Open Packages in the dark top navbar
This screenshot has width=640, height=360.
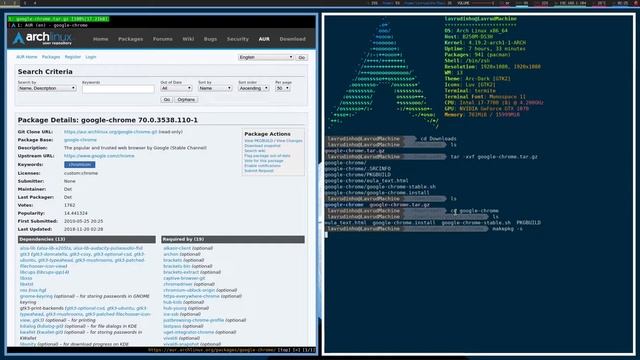click(130, 39)
